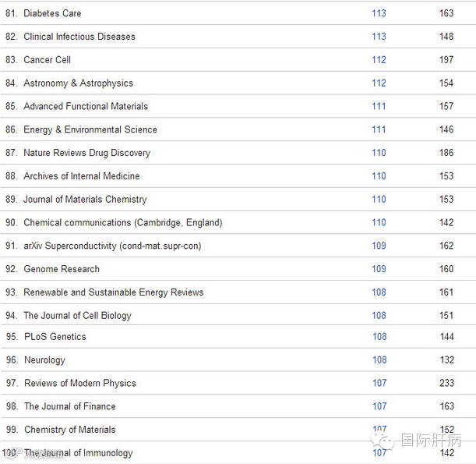Viewport: 476px width, 464px height.
Task: Select rank number 90.
Action: coord(11,222)
